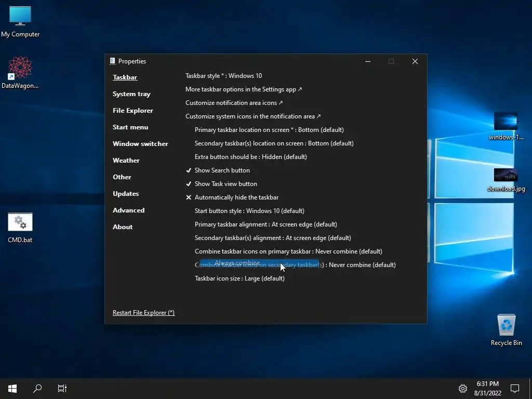Open the Advanced section
This screenshot has width=532, height=399.
129,210
